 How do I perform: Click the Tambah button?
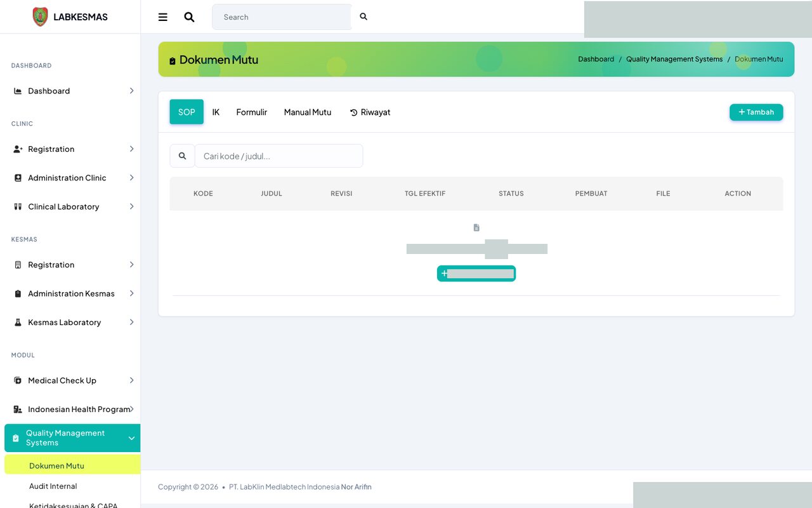click(x=756, y=112)
